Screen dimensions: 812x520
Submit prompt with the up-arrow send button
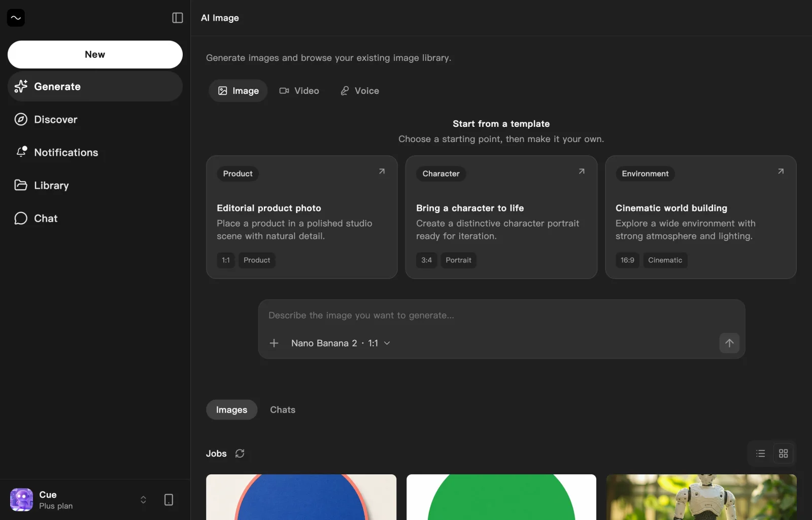[729, 343]
